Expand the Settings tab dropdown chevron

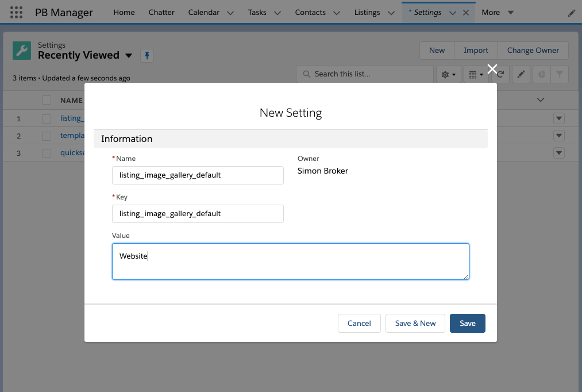coord(453,13)
